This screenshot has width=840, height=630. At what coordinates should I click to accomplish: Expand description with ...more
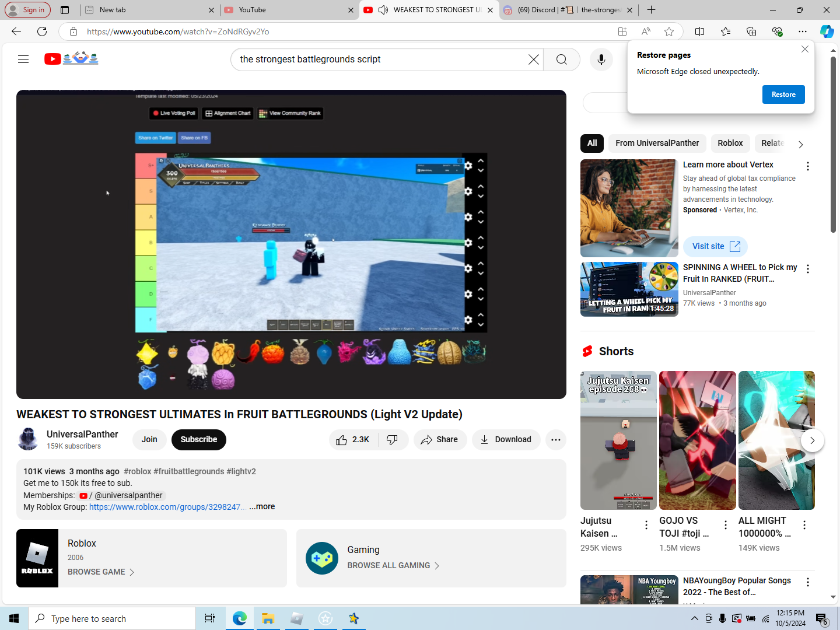pyautogui.click(x=262, y=507)
